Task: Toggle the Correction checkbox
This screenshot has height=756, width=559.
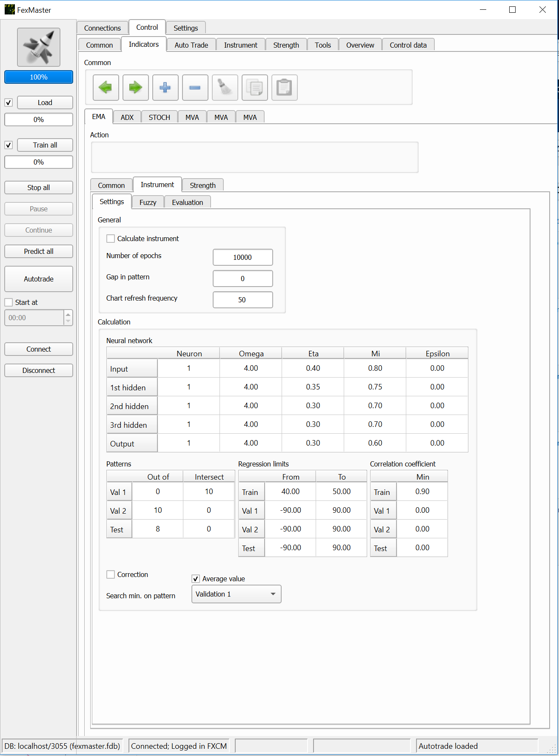Action: (111, 574)
